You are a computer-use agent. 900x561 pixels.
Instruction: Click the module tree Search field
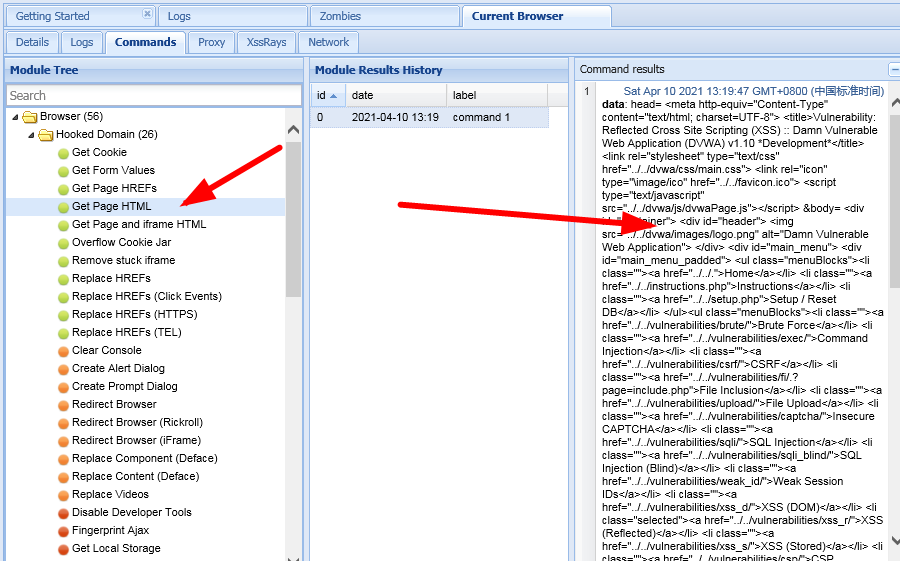[154, 95]
